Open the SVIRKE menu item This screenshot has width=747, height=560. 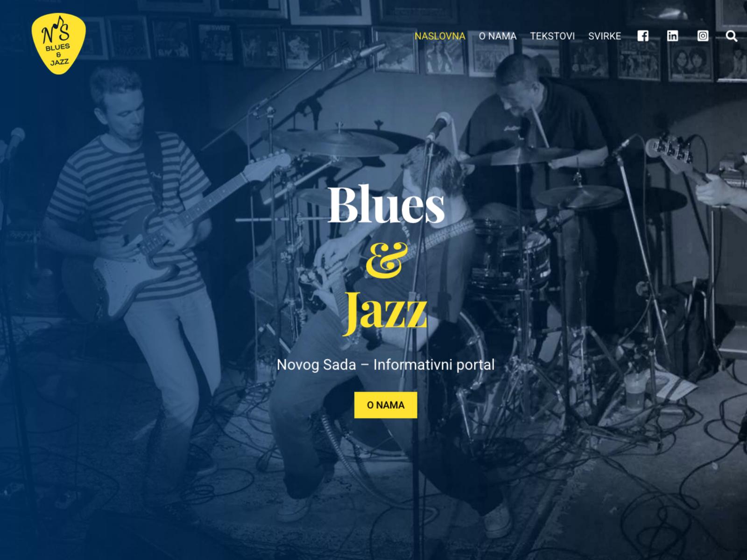[605, 36]
